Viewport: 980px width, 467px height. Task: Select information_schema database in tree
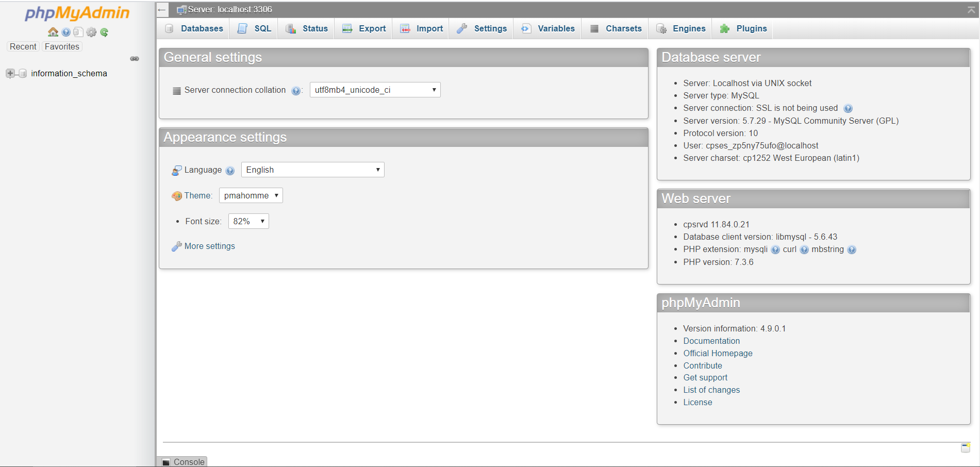point(69,74)
